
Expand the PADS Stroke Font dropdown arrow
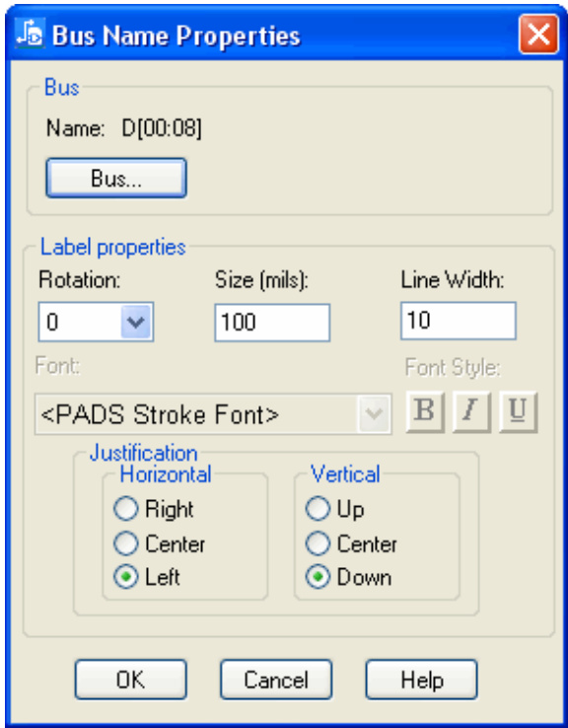[375, 414]
